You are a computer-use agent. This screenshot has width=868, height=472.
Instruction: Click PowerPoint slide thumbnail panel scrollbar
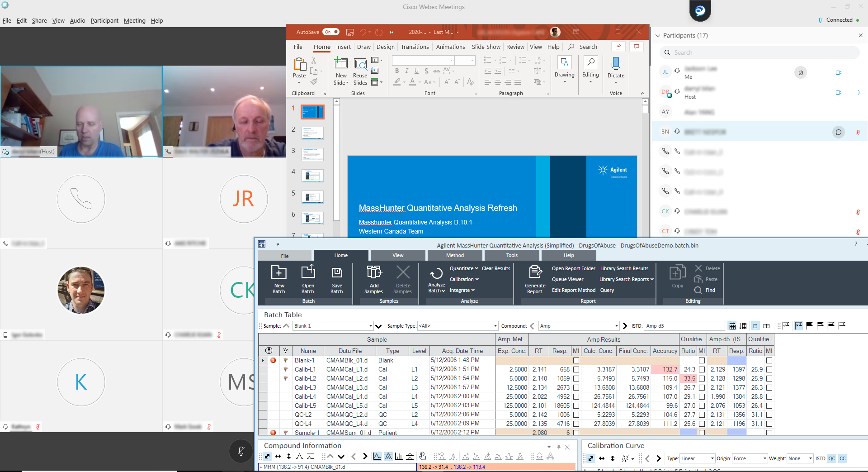[x=336, y=163]
